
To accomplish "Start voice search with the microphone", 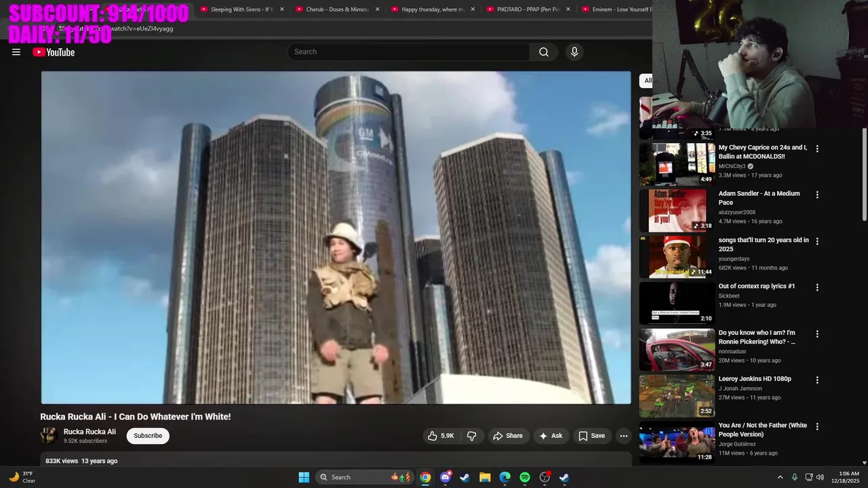I will point(574,52).
